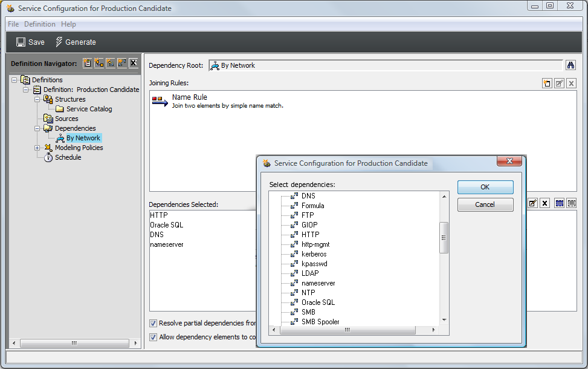Select HTTP in the dialog dependencies list
The height and width of the screenshot is (369, 588).
[x=311, y=235]
